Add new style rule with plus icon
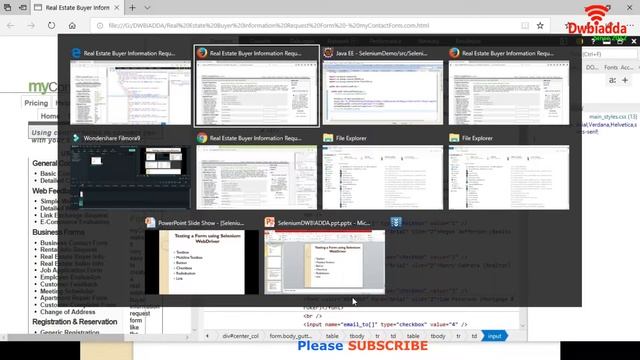The image size is (640, 360). [625, 80]
